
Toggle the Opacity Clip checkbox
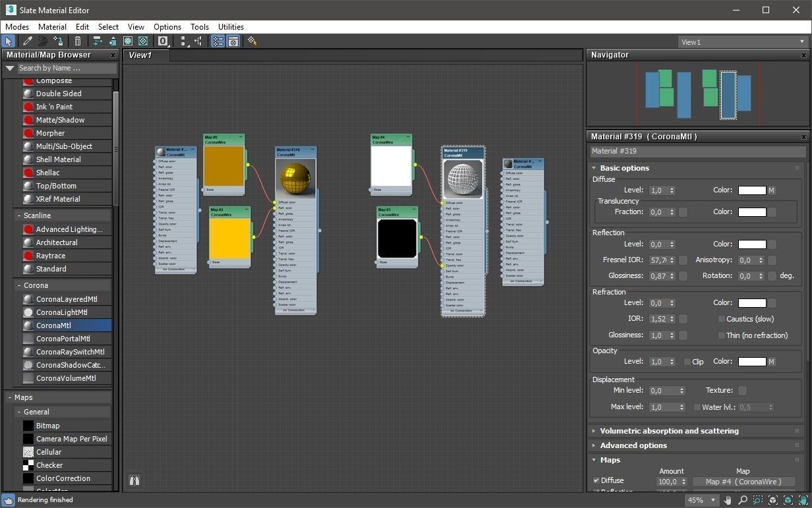[x=687, y=362]
